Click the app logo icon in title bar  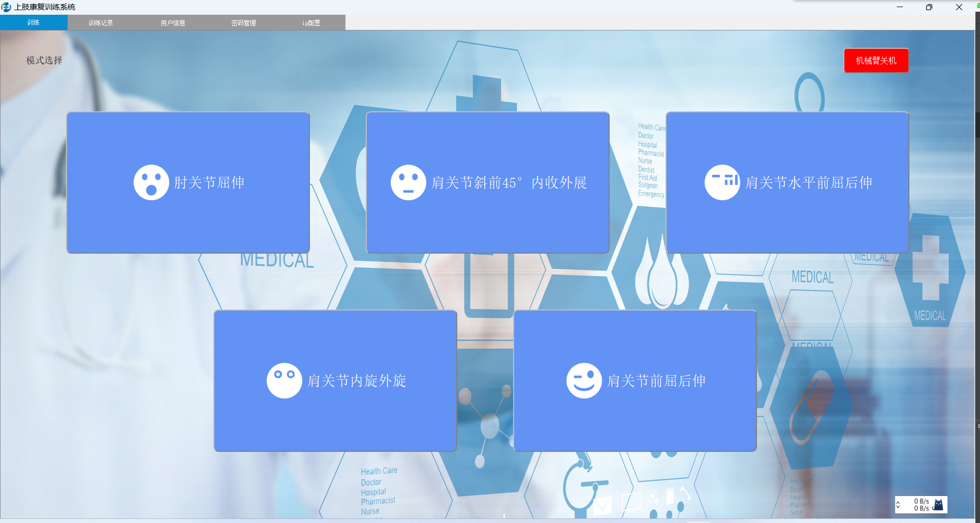click(x=6, y=7)
